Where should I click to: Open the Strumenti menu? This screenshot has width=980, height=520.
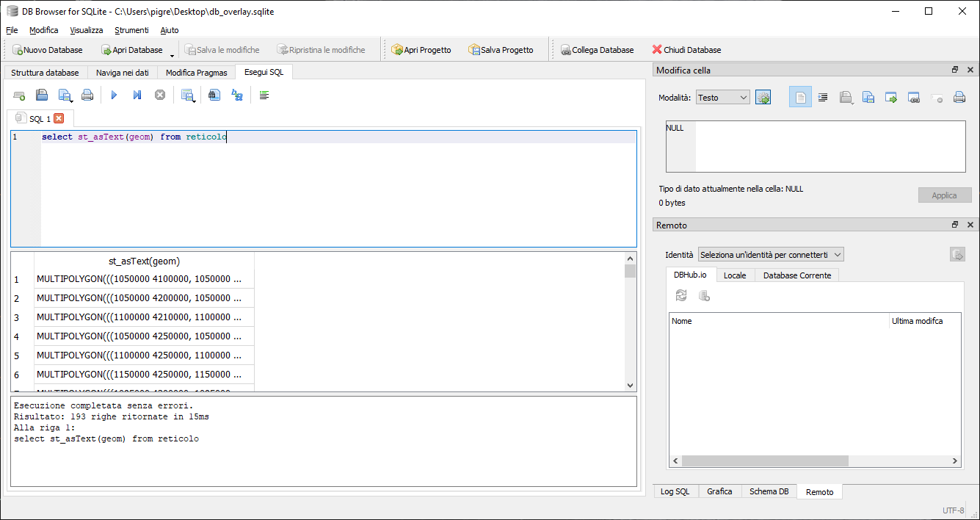tap(131, 30)
